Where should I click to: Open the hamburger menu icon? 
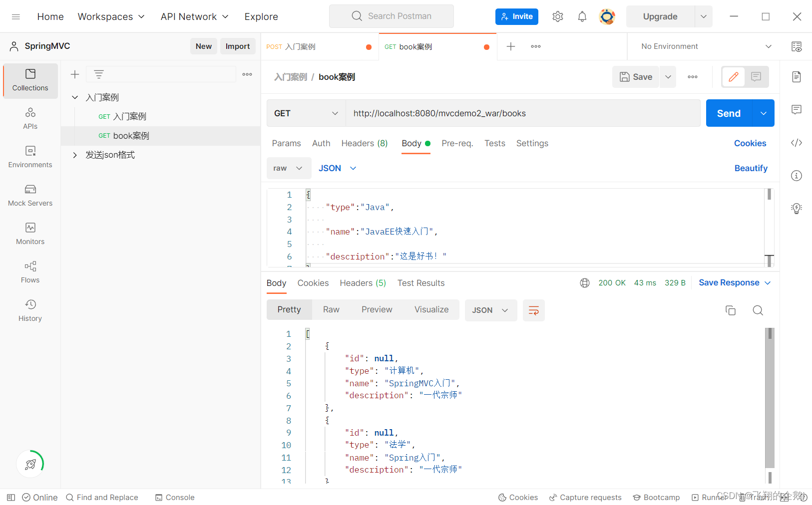pyautogui.click(x=15, y=16)
